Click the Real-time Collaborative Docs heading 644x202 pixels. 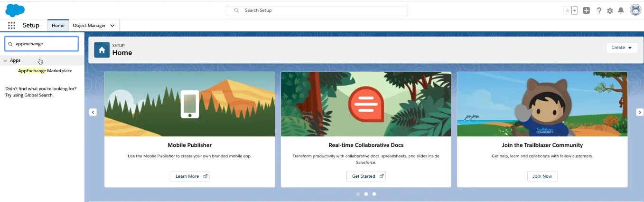click(x=366, y=145)
